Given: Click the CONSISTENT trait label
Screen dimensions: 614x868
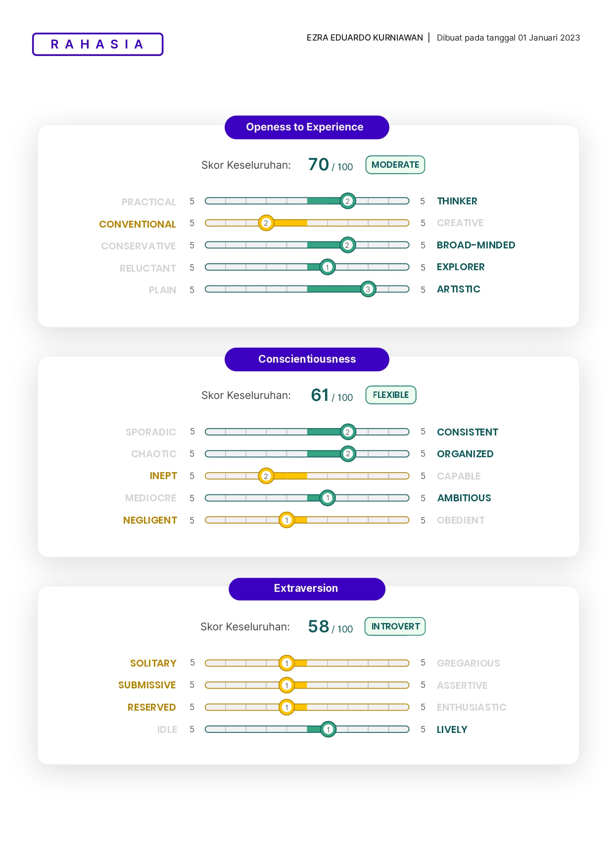Looking at the screenshot, I should point(467,432).
